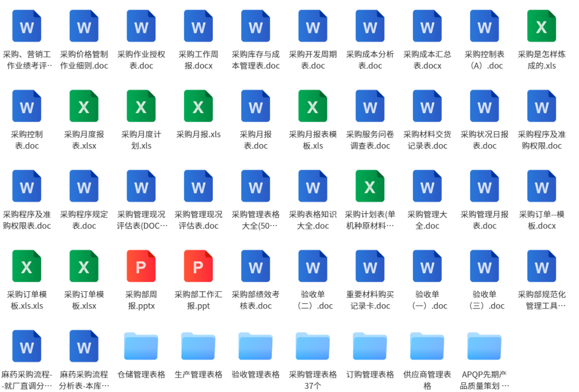Open the 采购订单--模板.docx icon
Image resolution: width=579 pixels, height=392 pixels.
point(541,186)
